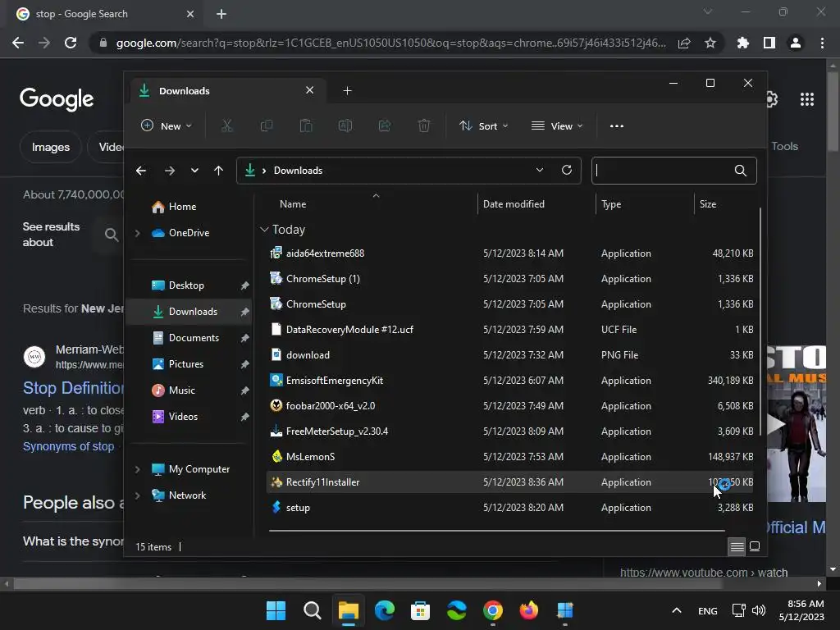Expand OneDrive in navigation pane

click(137, 233)
